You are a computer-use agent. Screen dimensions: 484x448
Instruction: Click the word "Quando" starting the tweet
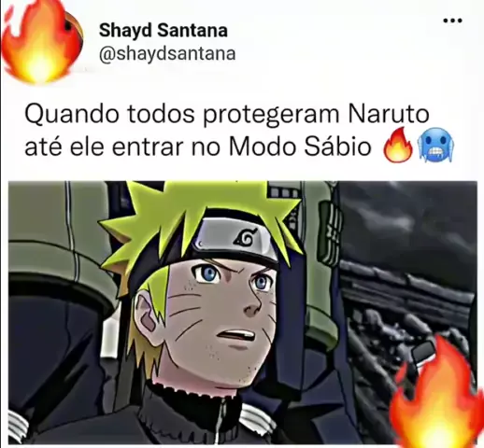pyautogui.click(x=72, y=115)
